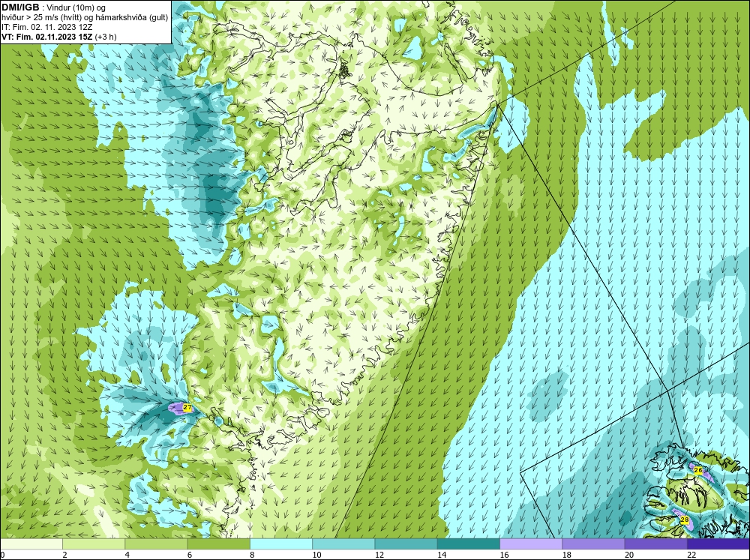Click the scale number '8'

tap(253, 555)
